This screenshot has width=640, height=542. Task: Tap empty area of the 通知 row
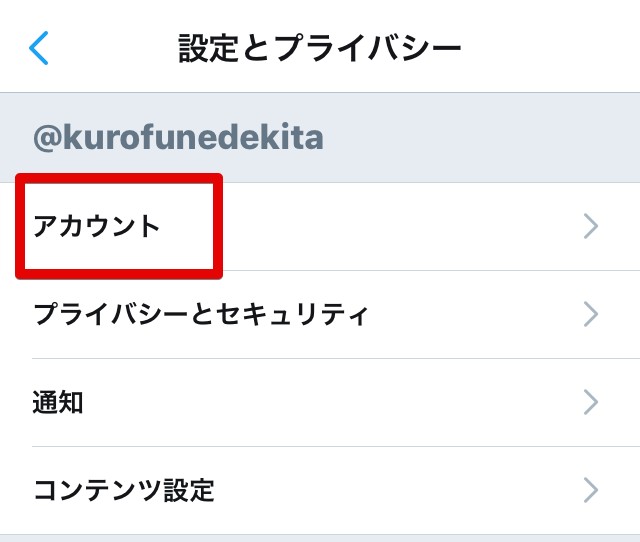point(330,403)
